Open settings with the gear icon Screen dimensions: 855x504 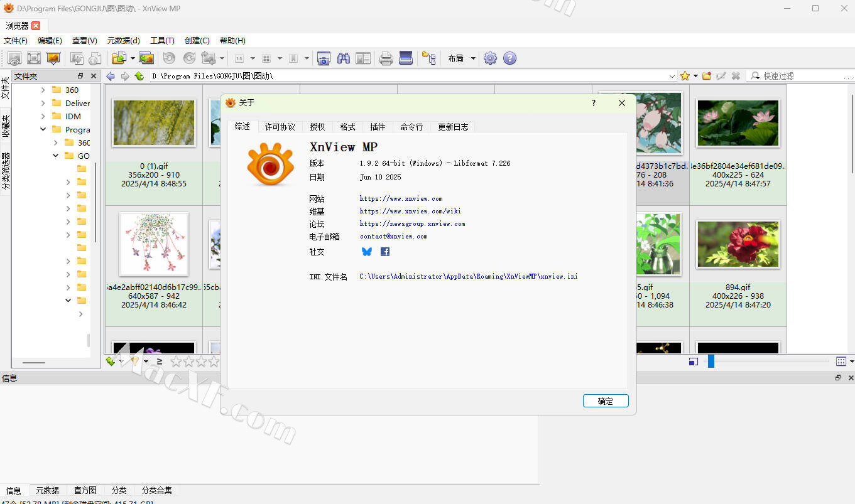(x=490, y=58)
